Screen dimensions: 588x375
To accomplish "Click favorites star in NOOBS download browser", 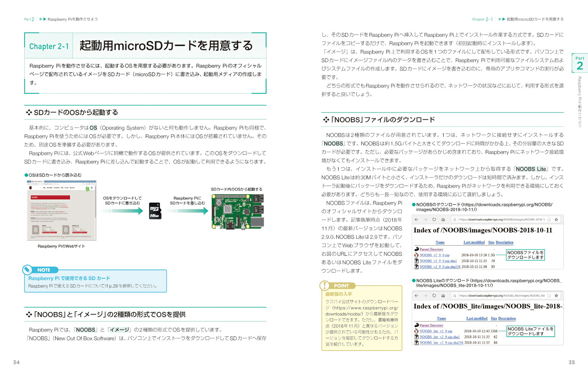I will pos(556,220).
